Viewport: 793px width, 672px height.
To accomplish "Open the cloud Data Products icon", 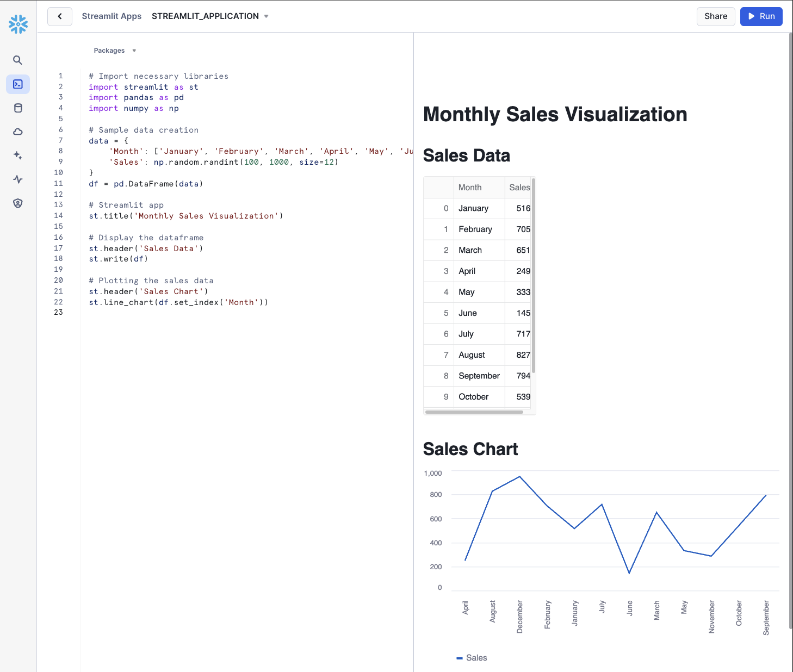I will tap(18, 132).
